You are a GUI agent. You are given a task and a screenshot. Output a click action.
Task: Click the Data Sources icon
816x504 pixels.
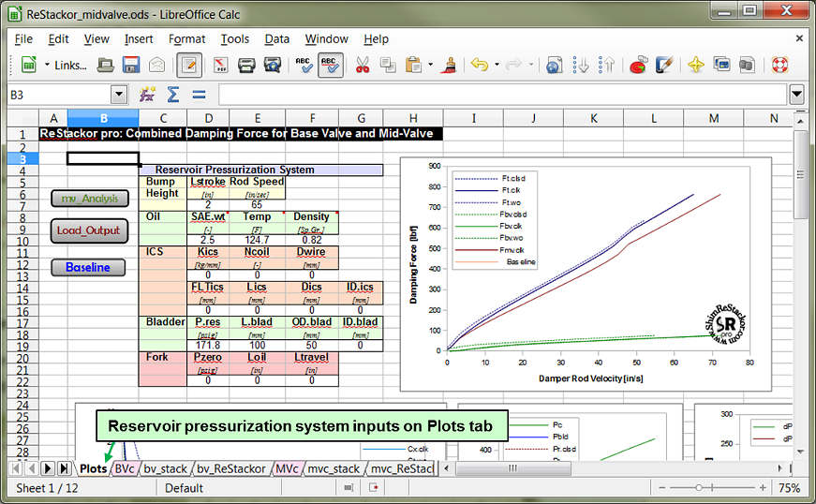click(x=747, y=65)
